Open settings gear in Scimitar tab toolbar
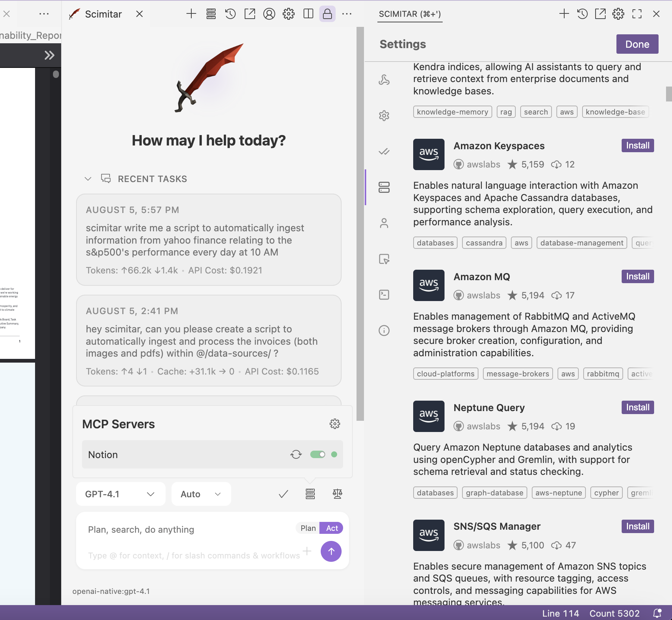This screenshot has width=672, height=620. (289, 14)
